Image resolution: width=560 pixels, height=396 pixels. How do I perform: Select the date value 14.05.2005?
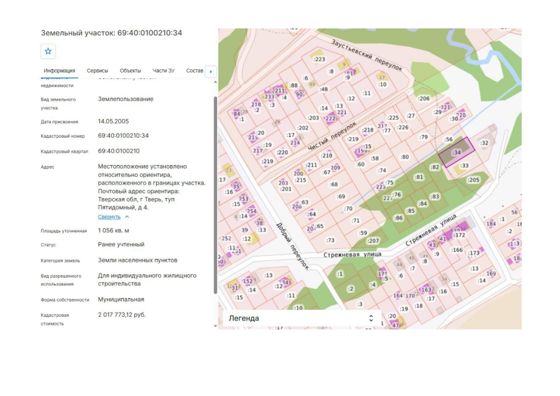click(113, 121)
